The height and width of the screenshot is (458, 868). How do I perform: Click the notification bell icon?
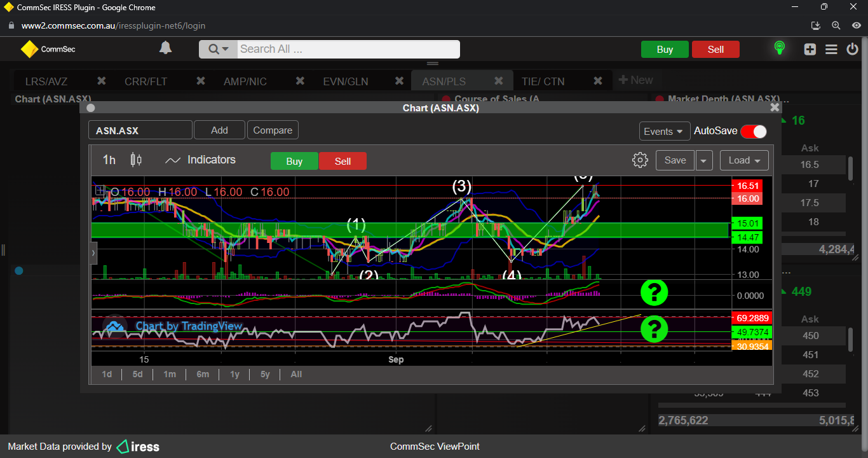(165, 48)
